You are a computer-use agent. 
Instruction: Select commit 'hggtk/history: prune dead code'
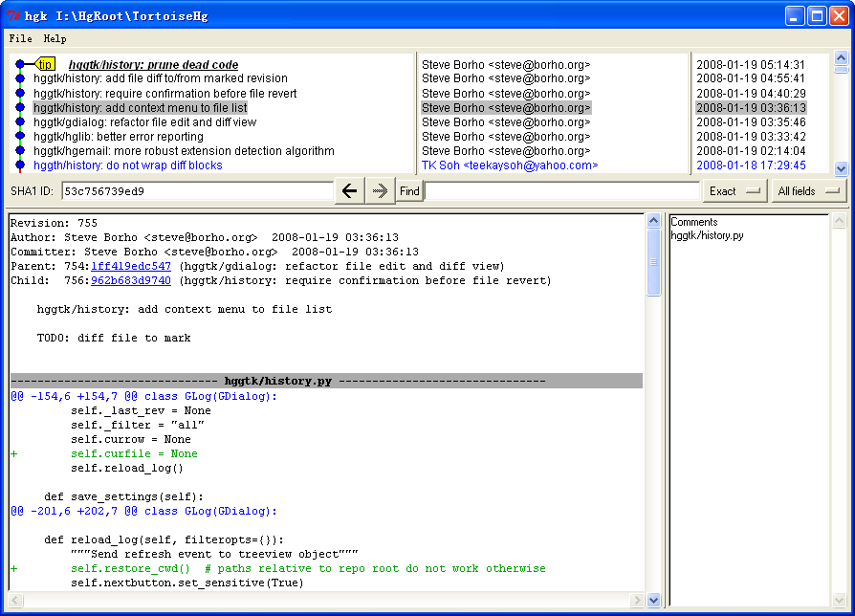[153, 64]
